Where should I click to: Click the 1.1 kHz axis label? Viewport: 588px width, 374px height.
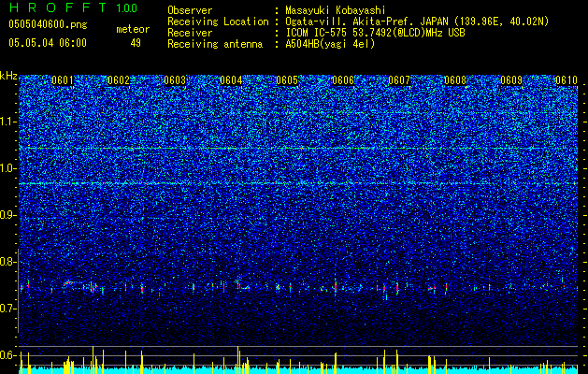[8, 122]
